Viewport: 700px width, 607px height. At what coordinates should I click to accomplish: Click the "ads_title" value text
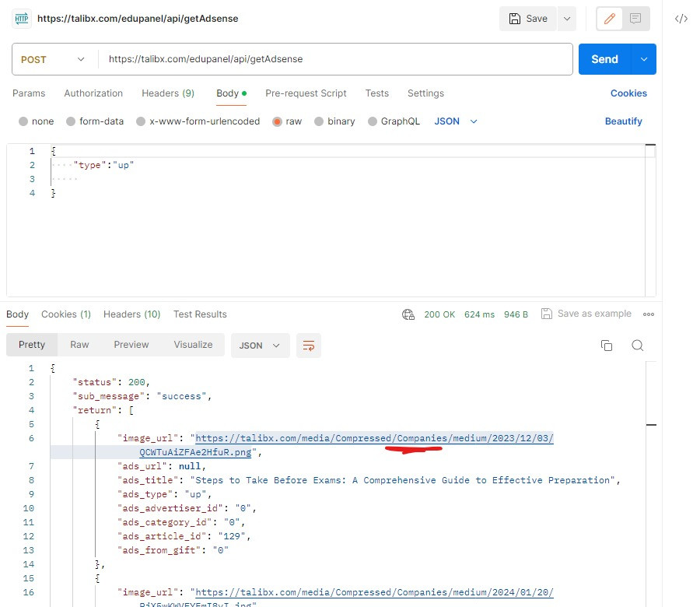[x=402, y=481]
